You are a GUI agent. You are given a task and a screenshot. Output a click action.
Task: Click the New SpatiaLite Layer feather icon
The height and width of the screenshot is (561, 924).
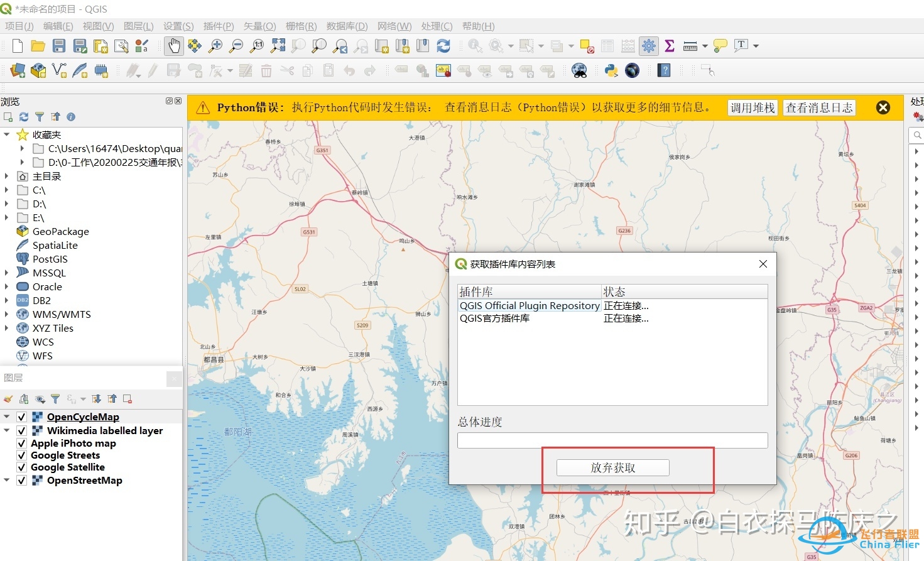(x=80, y=70)
